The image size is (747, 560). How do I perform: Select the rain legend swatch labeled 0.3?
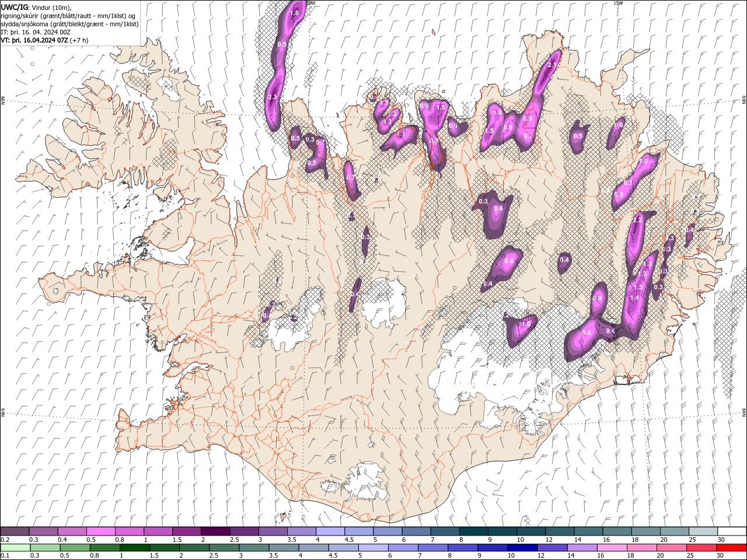tap(45, 548)
